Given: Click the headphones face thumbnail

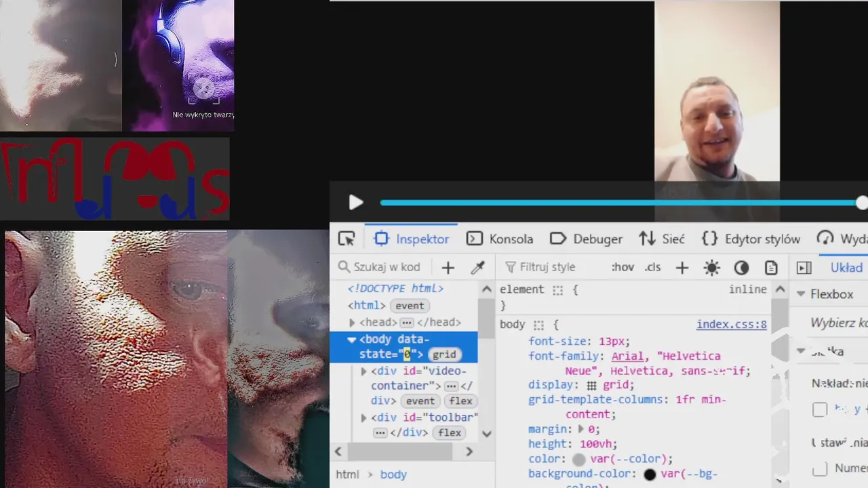Looking at the screenshot, I should coord(178,65).
